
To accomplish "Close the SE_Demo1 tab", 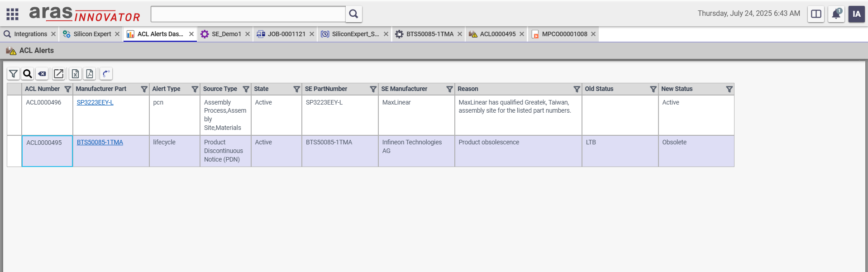I will point(248,34).
